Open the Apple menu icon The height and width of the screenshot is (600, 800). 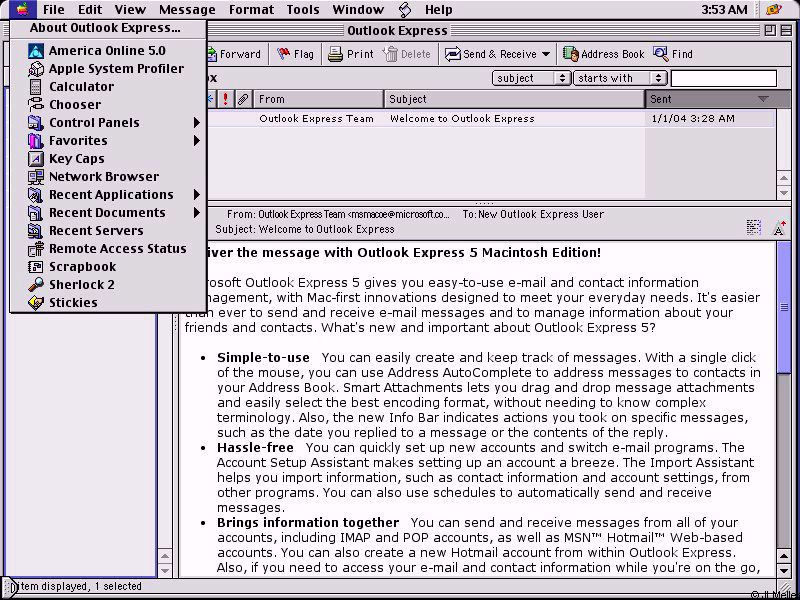pos(22,9)
